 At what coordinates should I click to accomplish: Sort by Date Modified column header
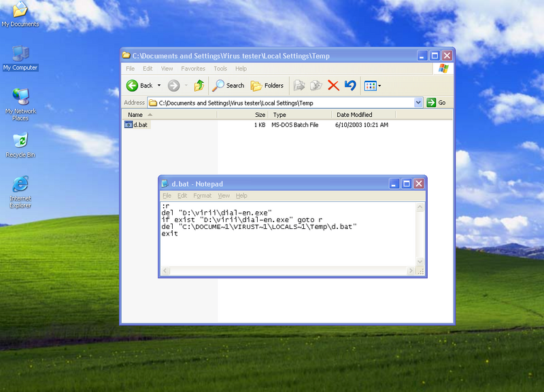click(x=364, y=115)
